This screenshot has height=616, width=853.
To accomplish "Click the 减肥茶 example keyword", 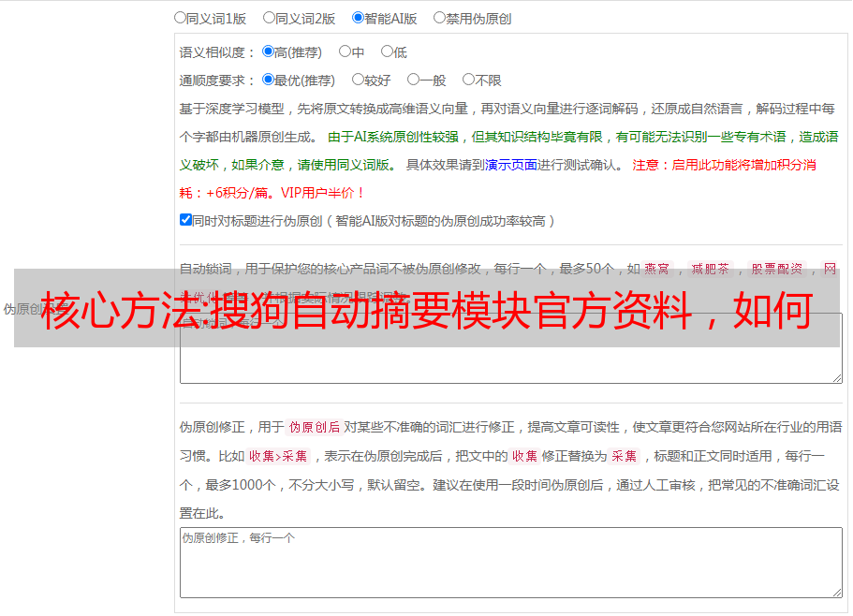I will coord(710,269).
